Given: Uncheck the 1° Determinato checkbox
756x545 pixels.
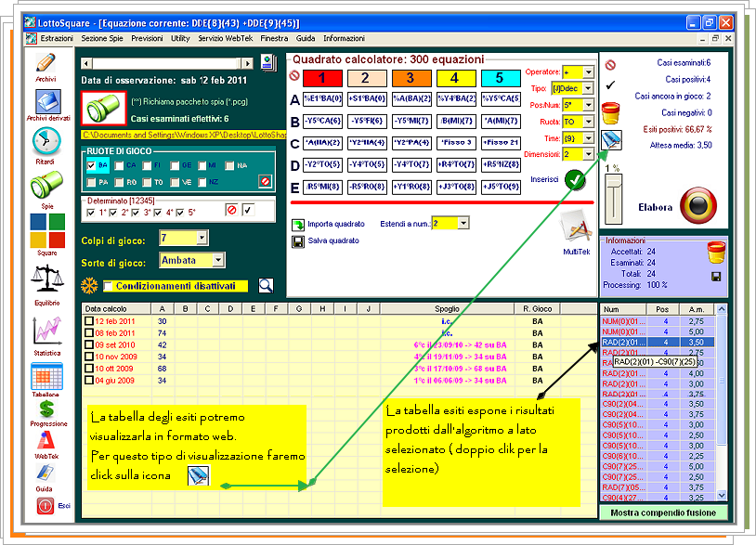Looking at the screenshot, I should [x=91, y=213].
